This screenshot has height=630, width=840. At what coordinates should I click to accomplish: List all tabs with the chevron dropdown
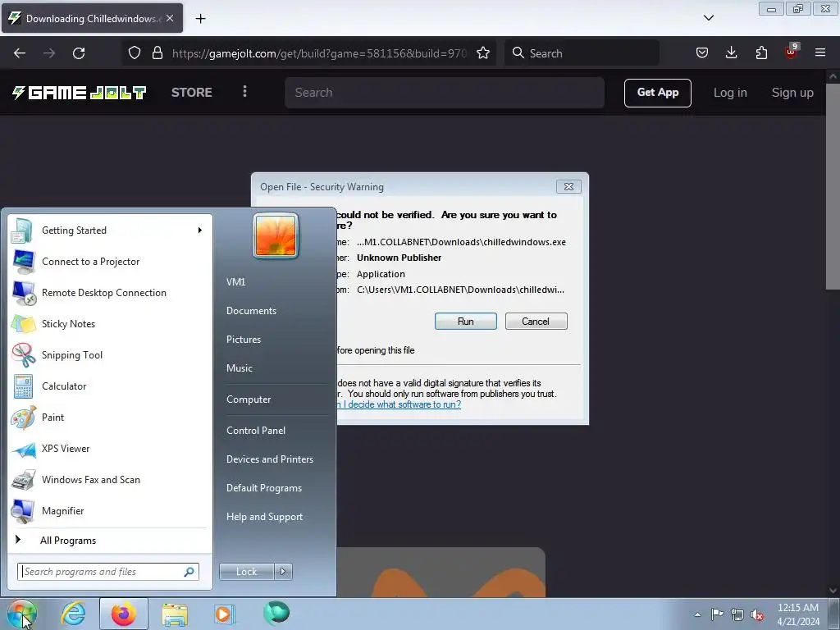[709, 18]
